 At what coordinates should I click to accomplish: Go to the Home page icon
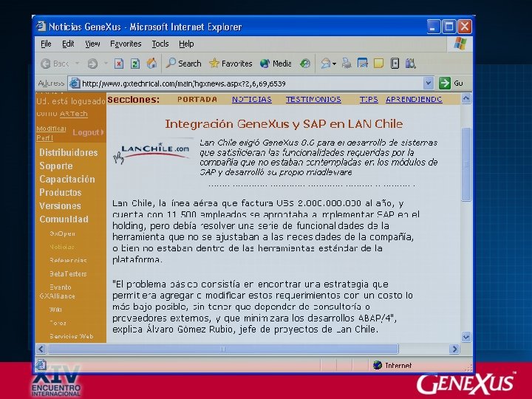[x=151, y=63]
